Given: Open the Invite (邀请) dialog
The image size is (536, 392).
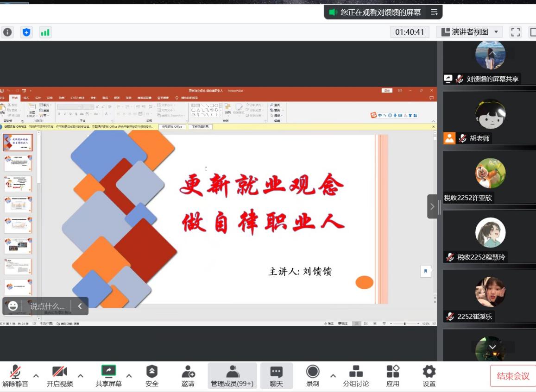Looking at the screenshot, I should [188, 376].
